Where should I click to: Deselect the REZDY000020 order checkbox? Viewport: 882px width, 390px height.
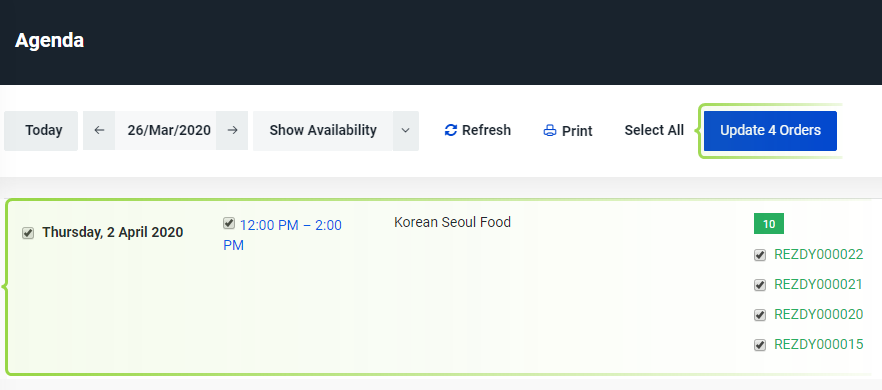tap(760, 315)
